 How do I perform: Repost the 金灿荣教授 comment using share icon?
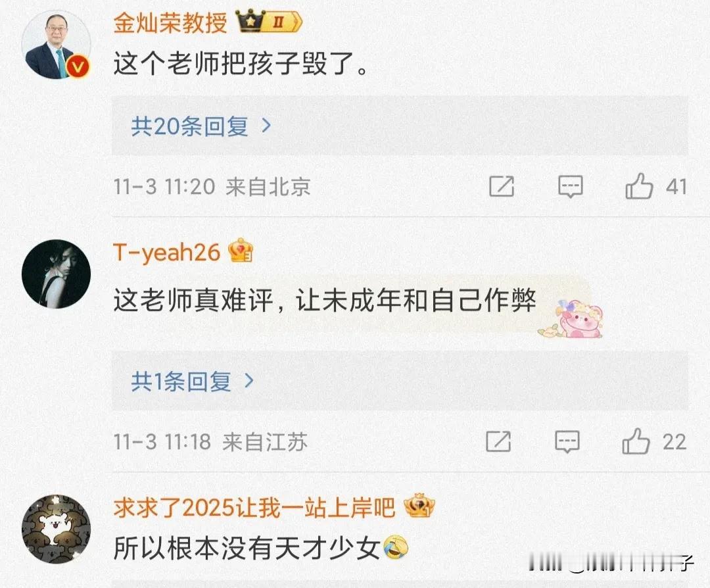coord(502,186)
